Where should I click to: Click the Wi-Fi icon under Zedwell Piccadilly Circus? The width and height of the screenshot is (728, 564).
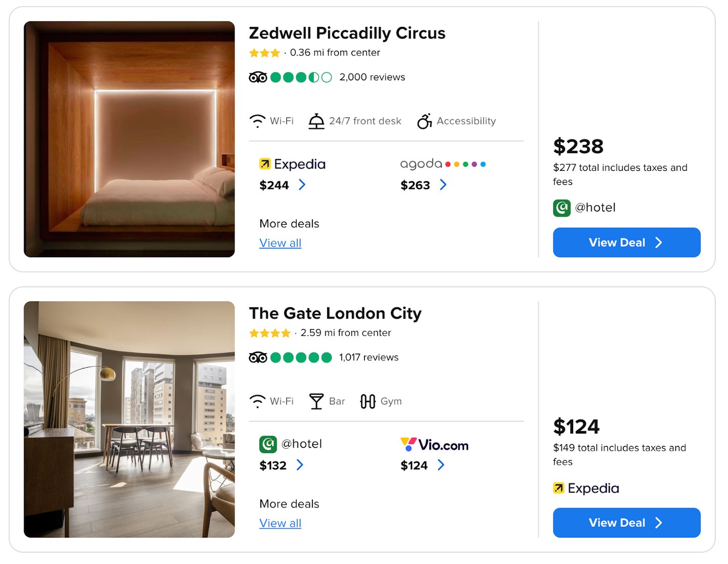(257, 121)
